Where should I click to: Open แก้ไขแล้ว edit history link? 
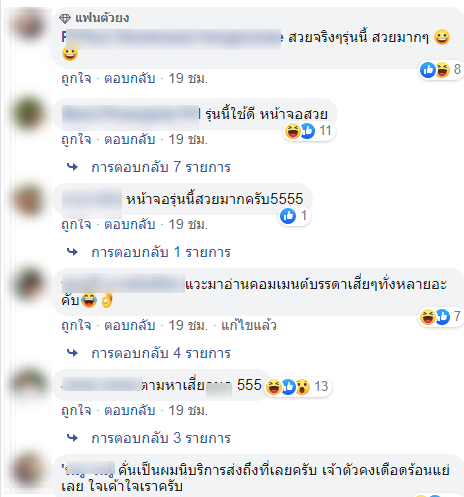[249, 325]
